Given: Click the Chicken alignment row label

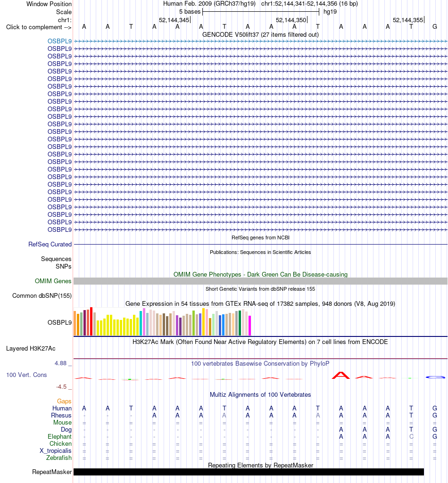Looking at the screenshot, I should point(60,443).
